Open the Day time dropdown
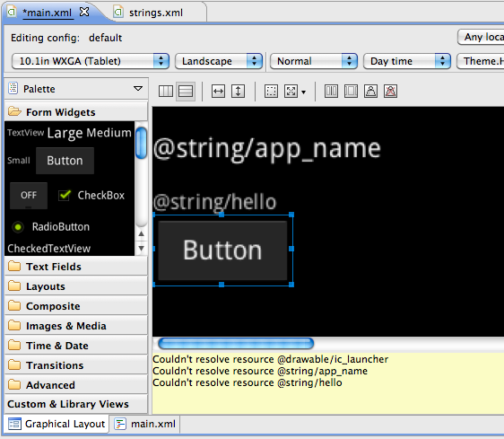 407,61
